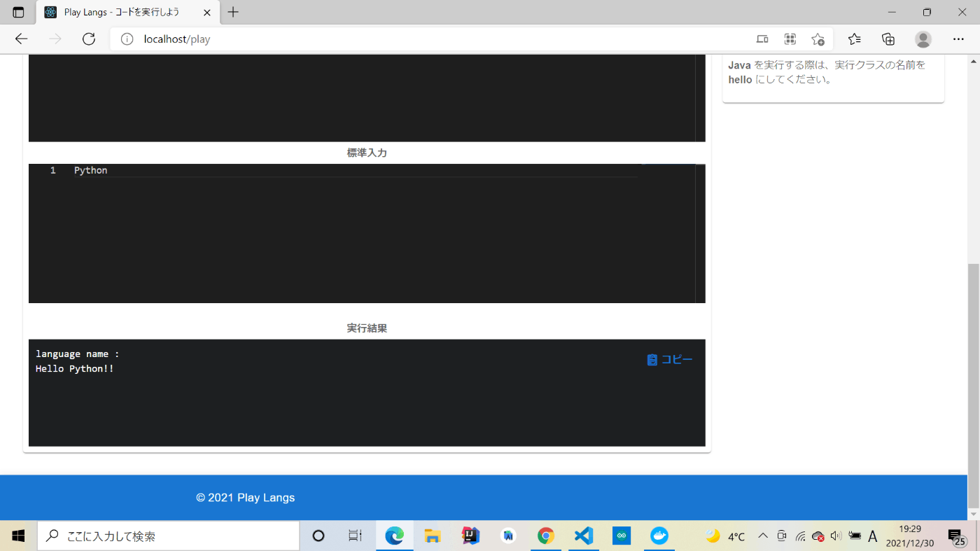Click the 4°C weather widget
Viewport: 980px width, 551px height.
[x=725, y=536]
